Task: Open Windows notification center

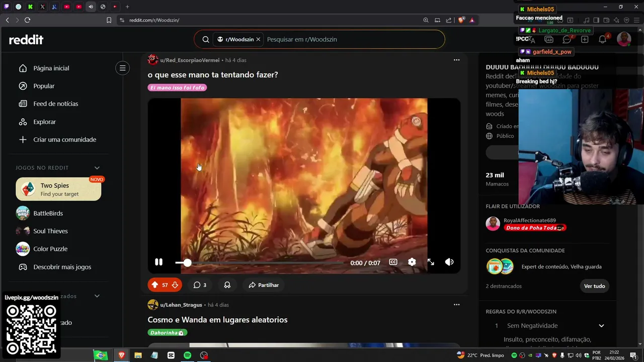Action: pos(633,355)
